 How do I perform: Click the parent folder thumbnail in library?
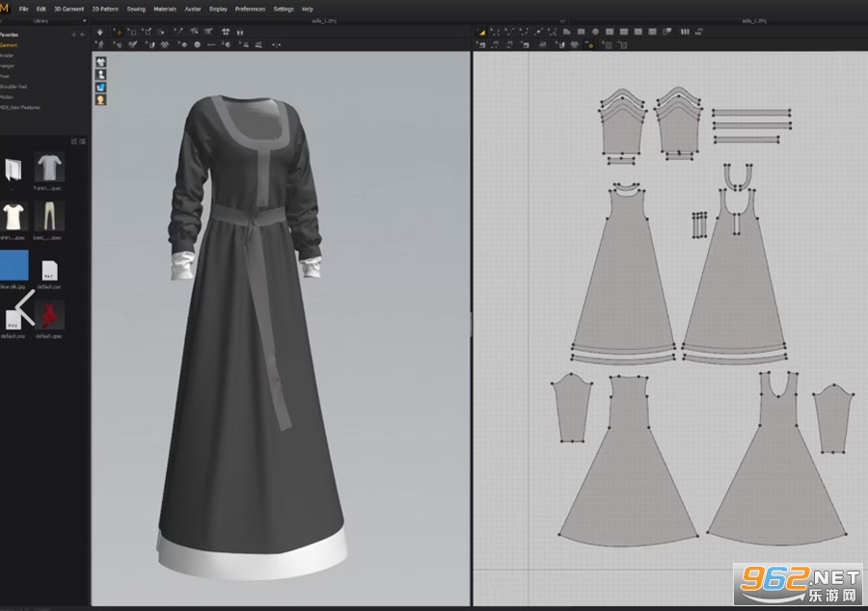tap(14, 170)
